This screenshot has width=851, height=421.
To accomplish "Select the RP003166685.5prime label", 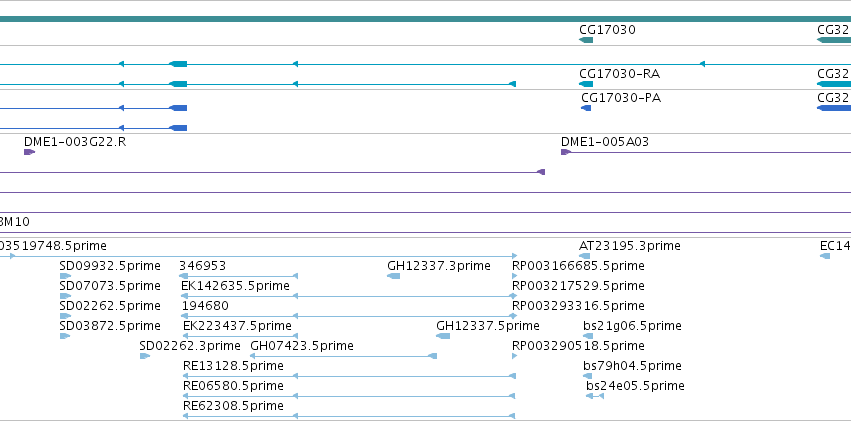I will [x=579, y=265].
